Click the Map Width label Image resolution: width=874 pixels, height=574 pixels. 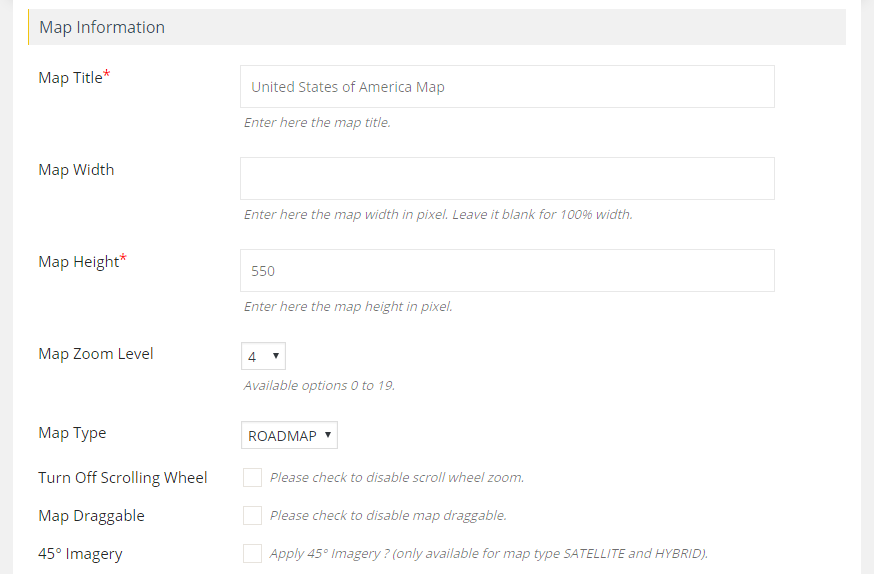click(76, 170)
